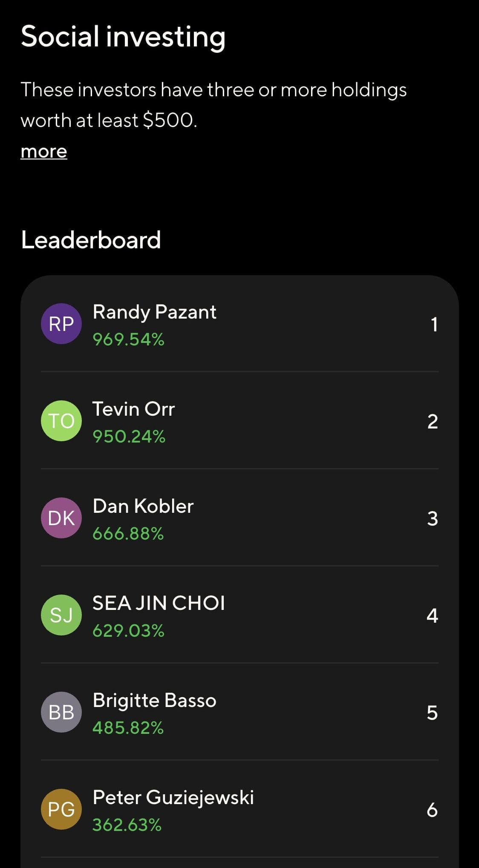Viewport: 479px width, 868px height.
Task: Expand description with the more link
Action: coord(44,152)
